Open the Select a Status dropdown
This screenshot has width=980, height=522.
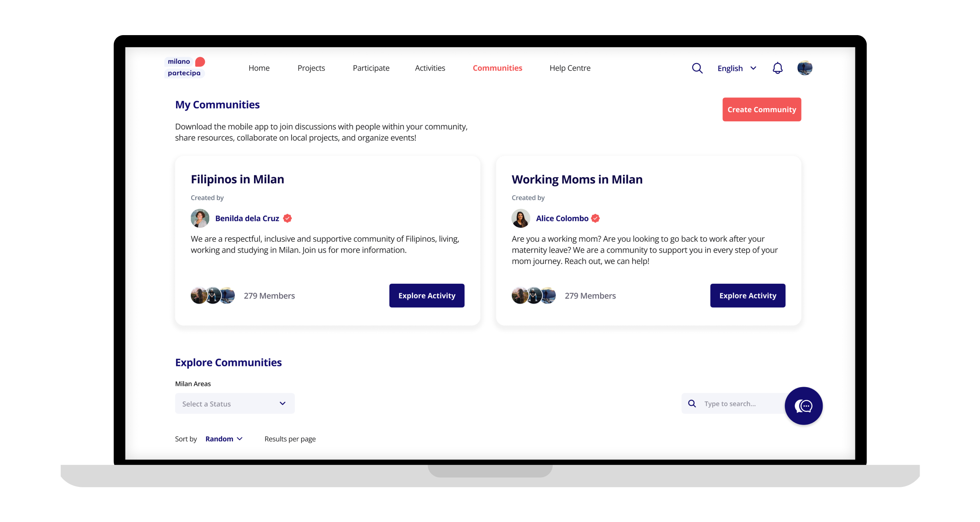[235, 403]
